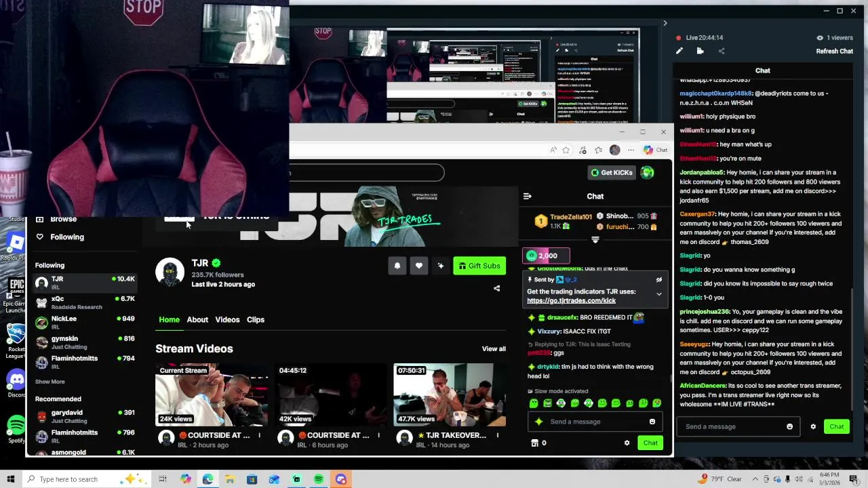
Task: Click Windows Start button
Action: click(10, 479)
